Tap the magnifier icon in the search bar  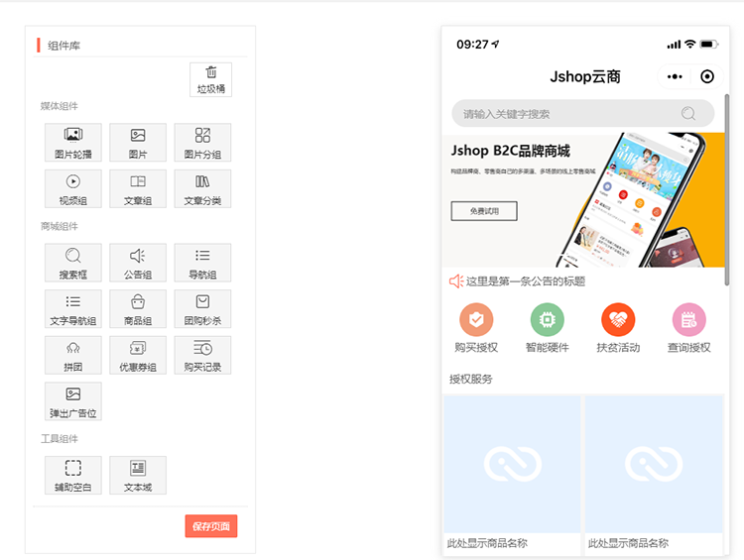[688, 113]
